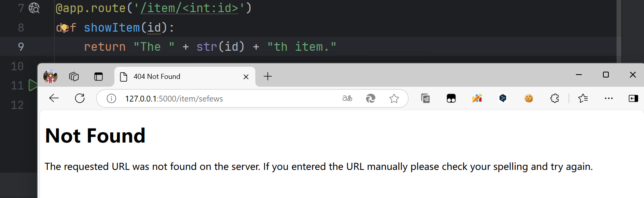Click line number 10 in the editor gutter
The height and width of the screenshot is (198, 644).
[x=17, y=66]
